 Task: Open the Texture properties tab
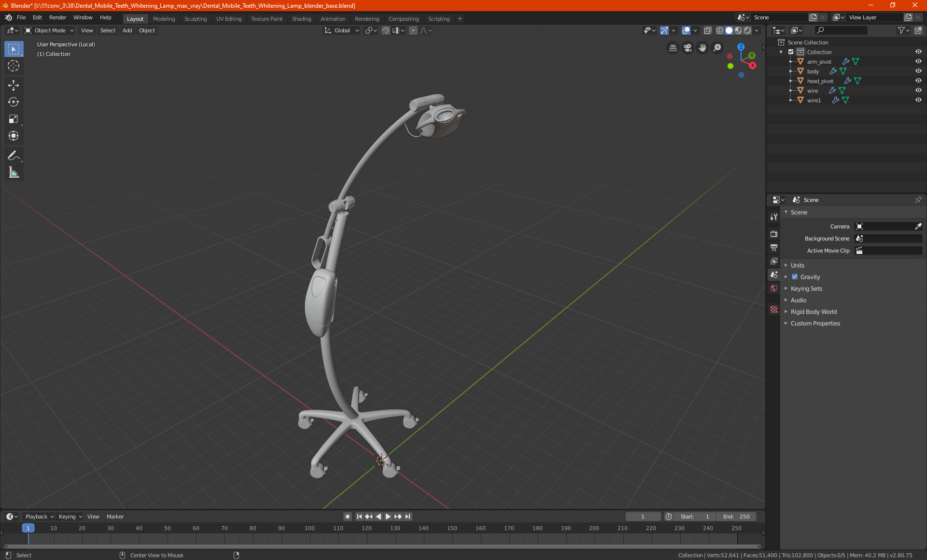click(x=774, y=309)
